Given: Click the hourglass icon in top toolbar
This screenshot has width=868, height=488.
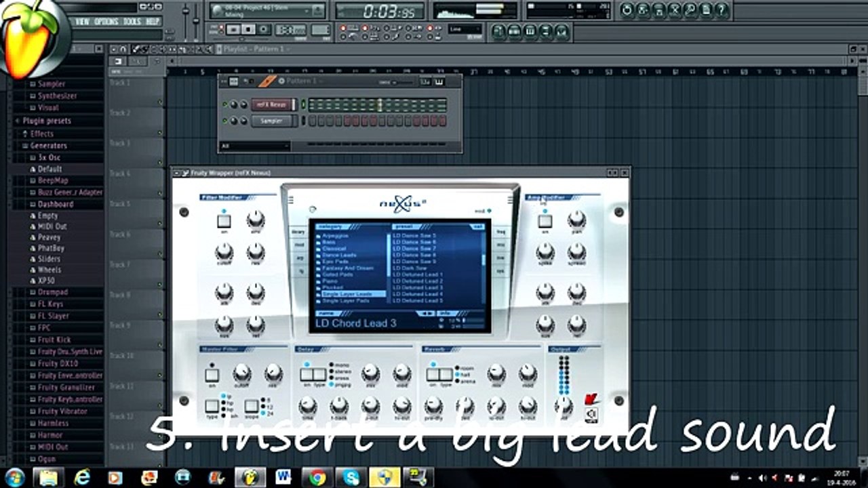Looking at the screenshot, I should coord(674,10).
